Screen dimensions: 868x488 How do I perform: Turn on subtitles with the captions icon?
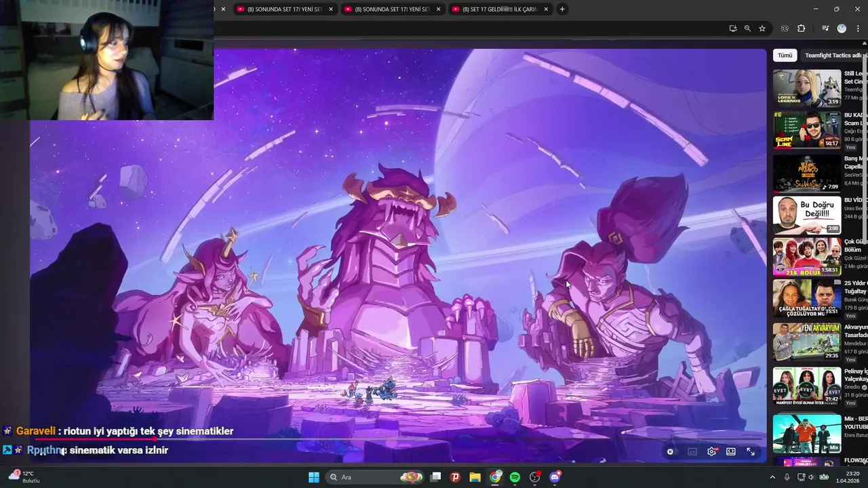tap(692, 451)
